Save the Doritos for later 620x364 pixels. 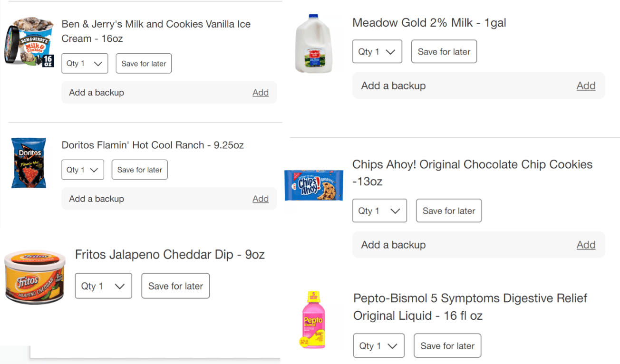point(139,170)
